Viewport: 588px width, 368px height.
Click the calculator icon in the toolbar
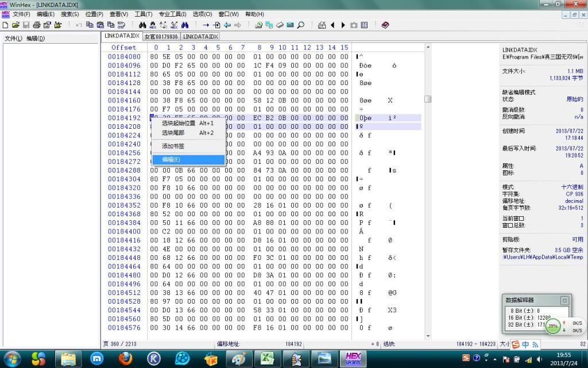tap(290, 25)
